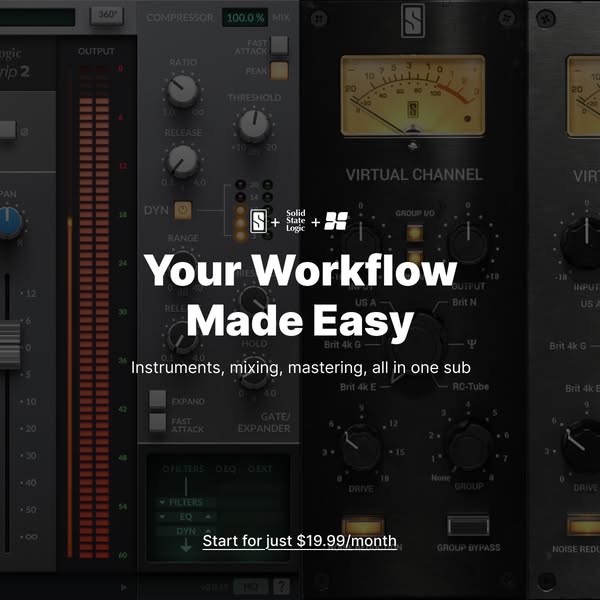This screenshot has height=600, width=600.
Task: Enable compressor FAST ATTACK button
Action: coord(279,45)
